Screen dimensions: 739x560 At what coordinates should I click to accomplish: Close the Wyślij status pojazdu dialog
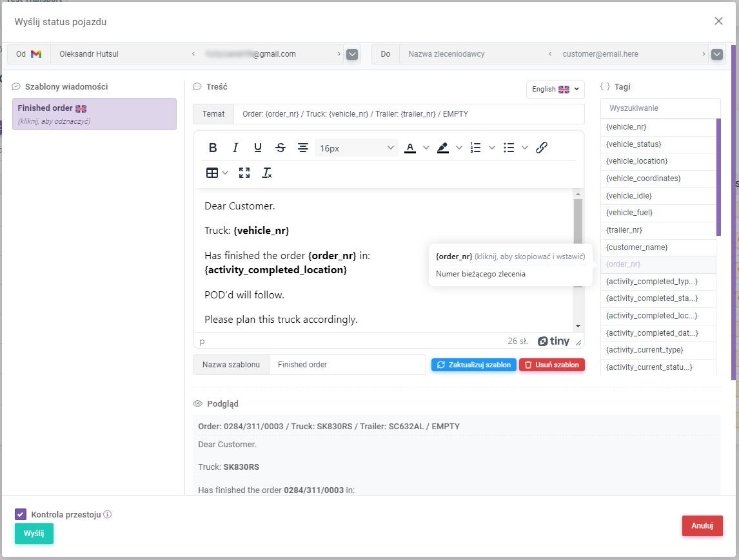point(718,21)
